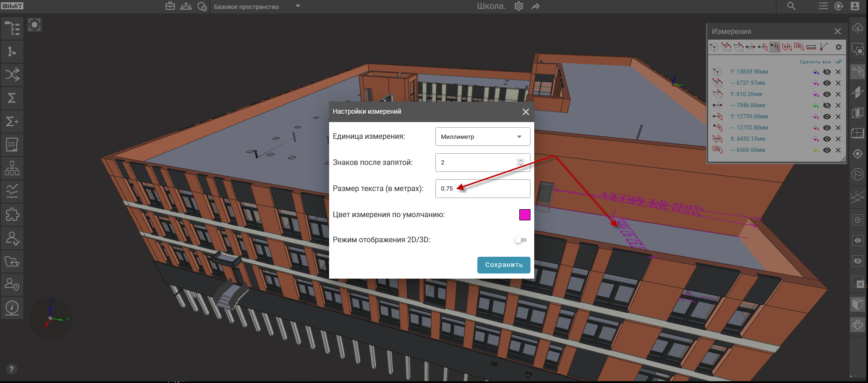Click the Сохранить button
The height and width of the screenshot is (383, 868).
[x=503, y=265]
